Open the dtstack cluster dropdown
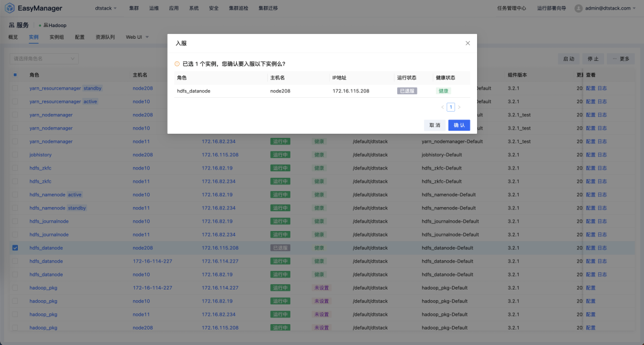 (106, 8)
